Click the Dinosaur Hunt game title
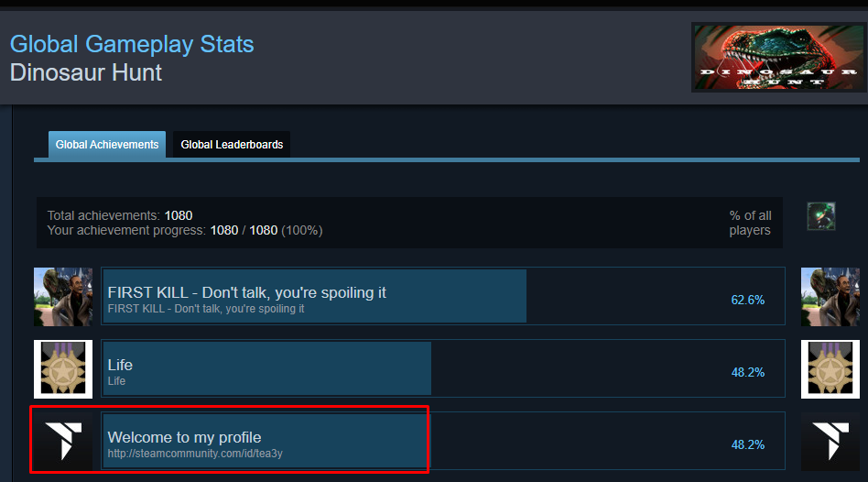The image size is (868, 482). click(x=86, y=72)
